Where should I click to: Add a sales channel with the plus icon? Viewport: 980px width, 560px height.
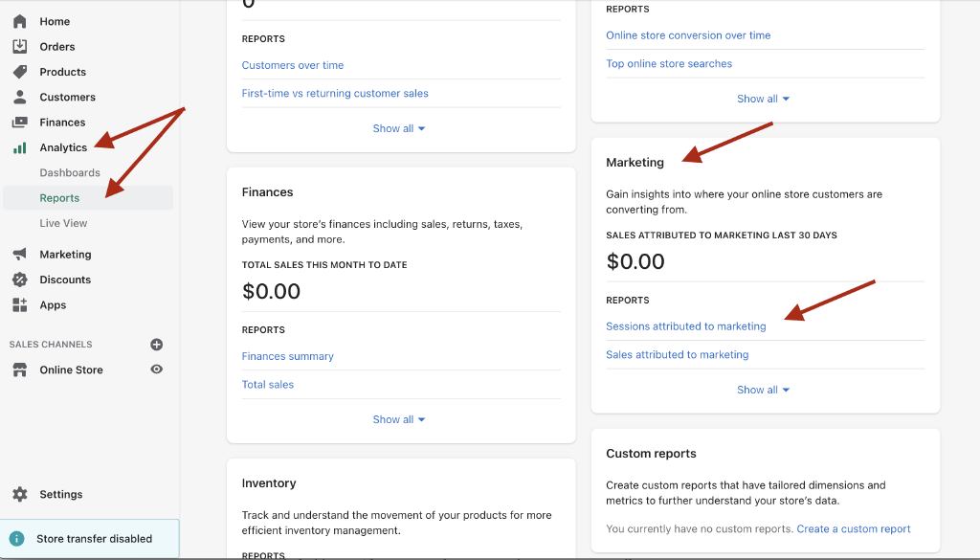pos(156,344)
